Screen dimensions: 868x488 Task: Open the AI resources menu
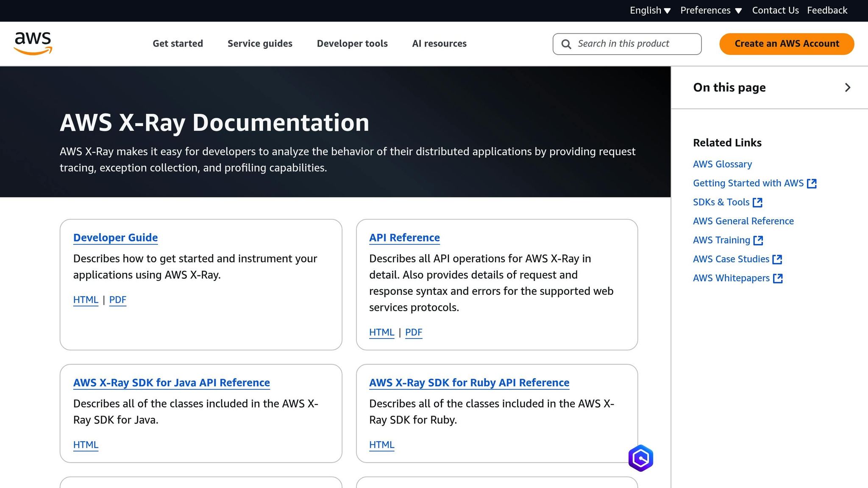click(x=439, y=44)
